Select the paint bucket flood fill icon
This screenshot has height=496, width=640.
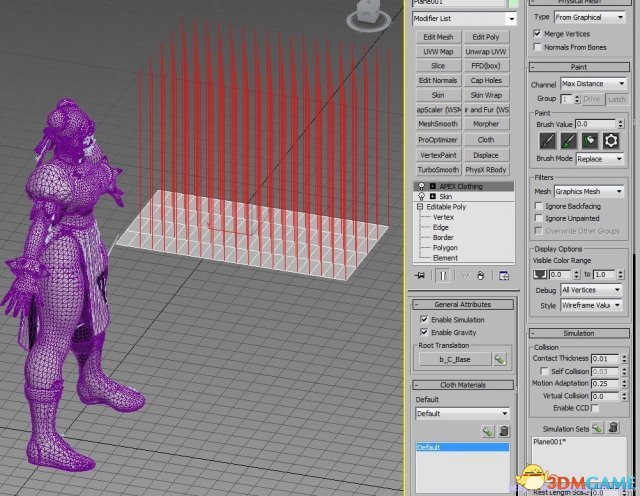[x=589, y=141]
